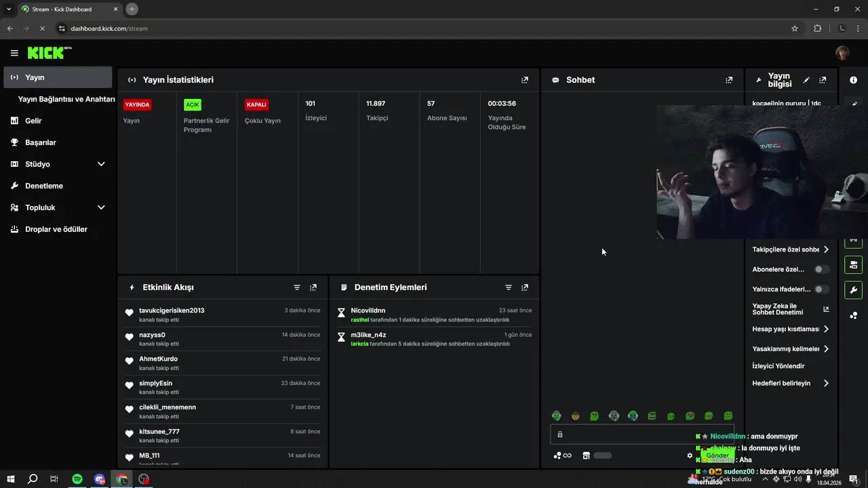Filter the Etkinlik Akışı feed
The width and height of the screenshot is (868, 488).
coord(296,287)
